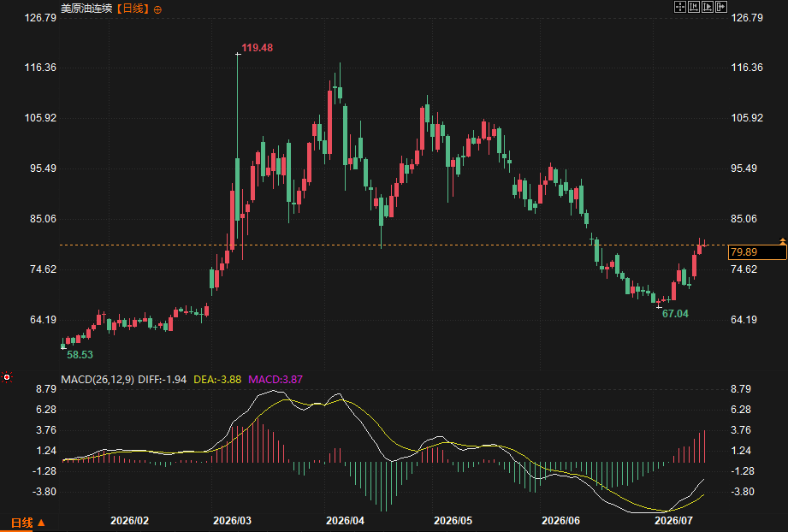The height and width of the screenshot is (532, 788).
Task: Click the 119.48 high price marker
Action: pos(258,48)
